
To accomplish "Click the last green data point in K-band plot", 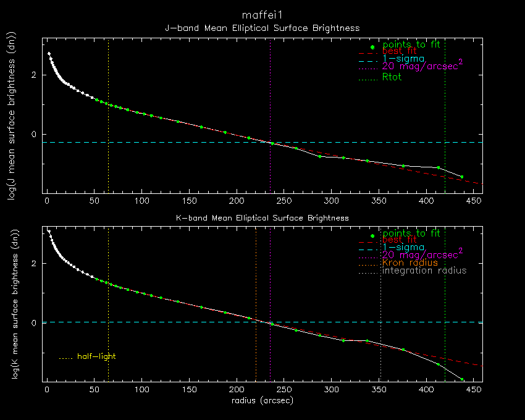I will tap(461, 379).
